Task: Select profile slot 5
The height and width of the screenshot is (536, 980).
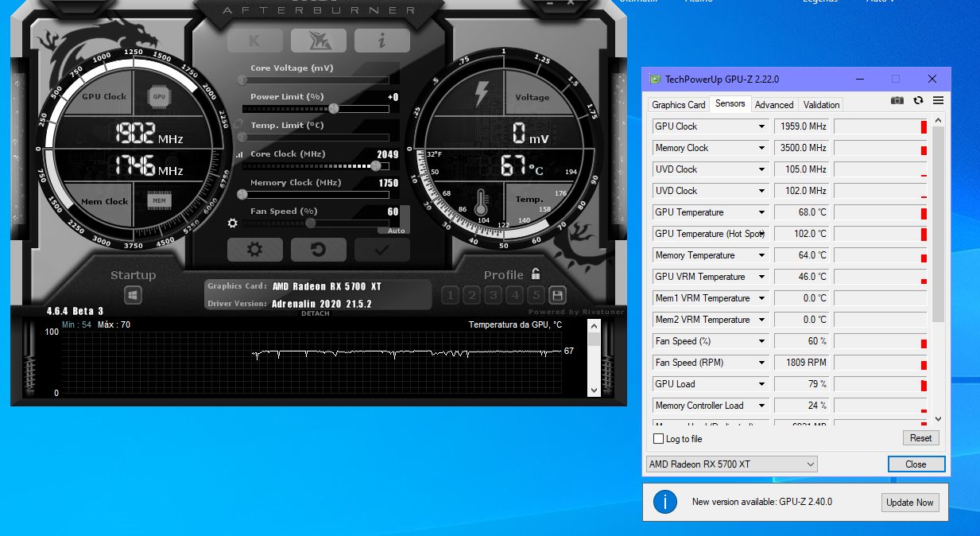Action: (536, 296)
